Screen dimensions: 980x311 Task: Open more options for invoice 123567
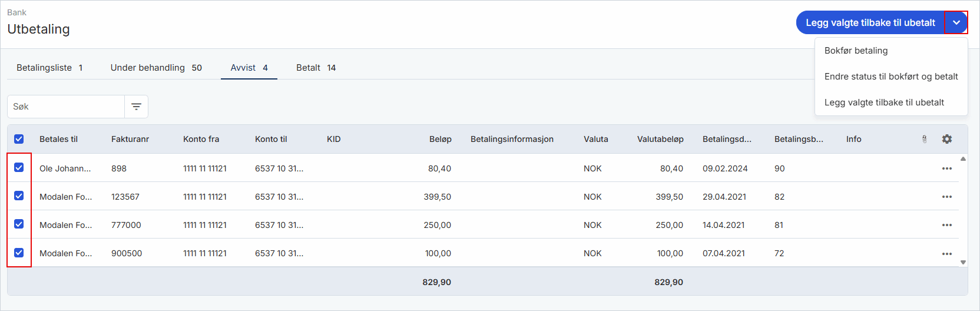(x=947, y=197)
